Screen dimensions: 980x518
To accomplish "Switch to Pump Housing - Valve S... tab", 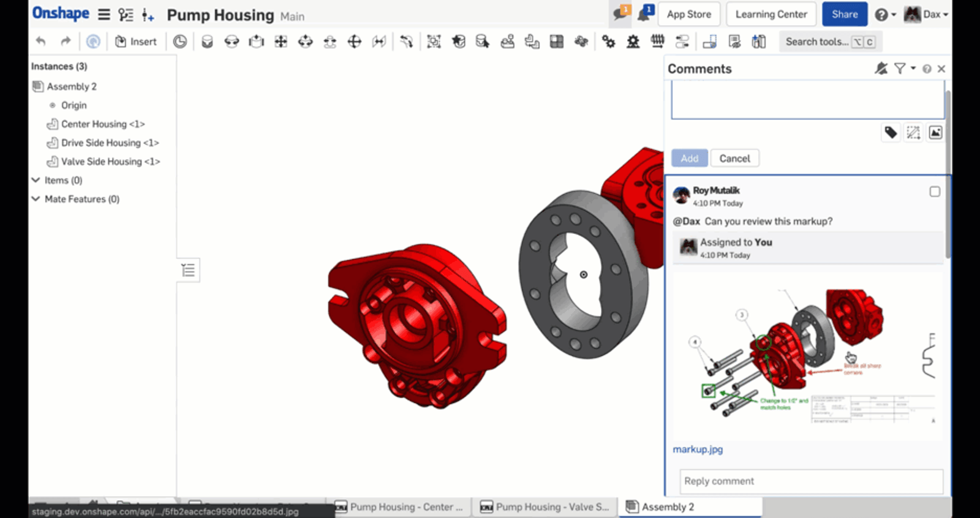I will pyautogui.click(x=545, y=507).
